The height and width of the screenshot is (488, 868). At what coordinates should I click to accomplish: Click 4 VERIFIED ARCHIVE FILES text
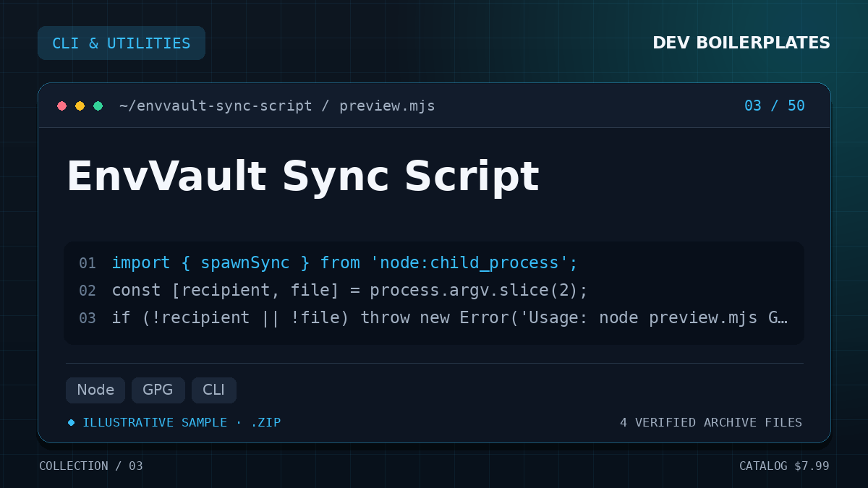point(711,422)
